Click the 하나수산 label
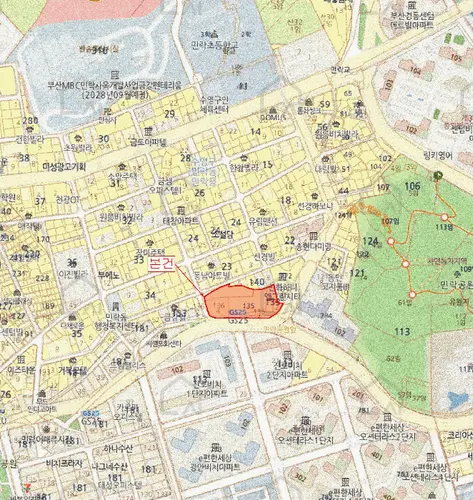The image size is (473, 500). (118, 449)
